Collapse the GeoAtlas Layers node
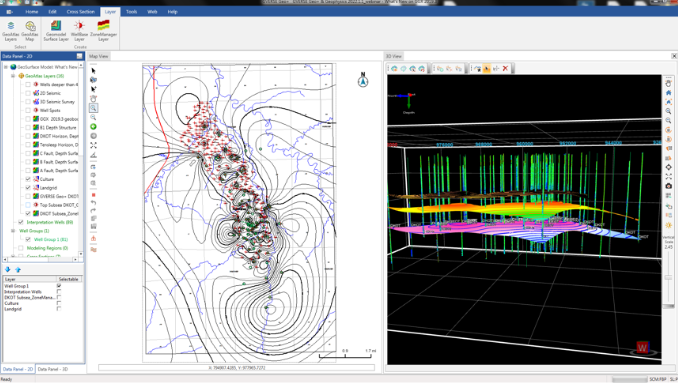Viewport: 678px width, 383px height. coord(13,76)
